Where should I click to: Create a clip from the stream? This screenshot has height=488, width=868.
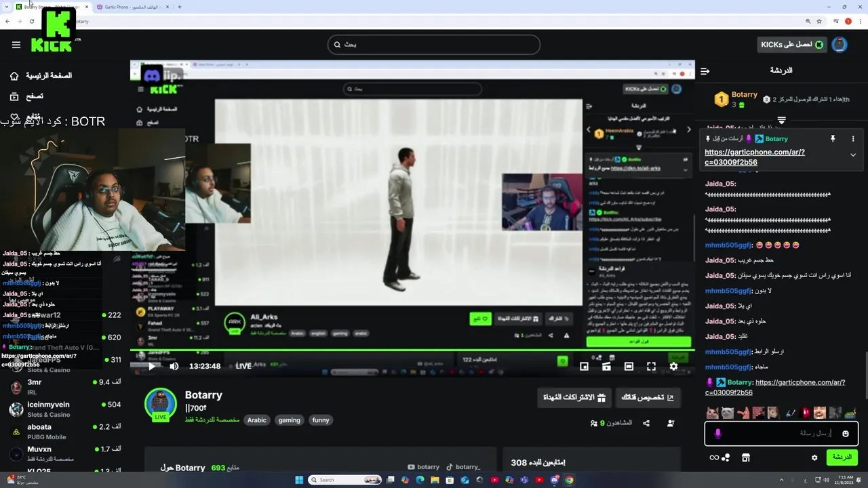[607, 366]
